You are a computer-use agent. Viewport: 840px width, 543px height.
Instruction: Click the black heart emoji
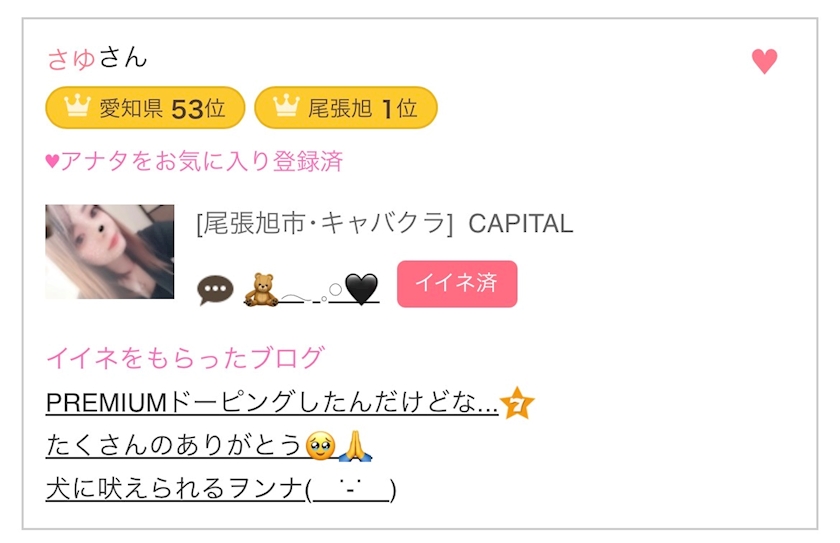point(362,289)
